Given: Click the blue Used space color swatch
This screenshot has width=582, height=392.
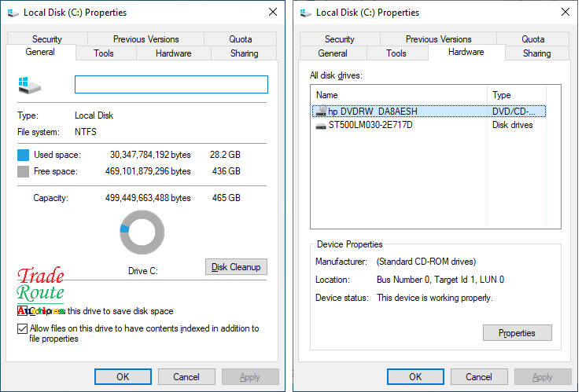Looking at the screenshot, I should 24,156.
